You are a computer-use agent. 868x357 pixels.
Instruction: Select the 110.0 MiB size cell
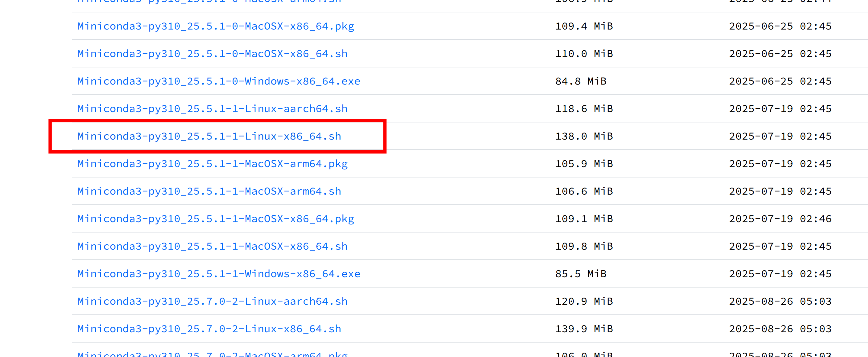pyautogui.click(x=584, y=54)
